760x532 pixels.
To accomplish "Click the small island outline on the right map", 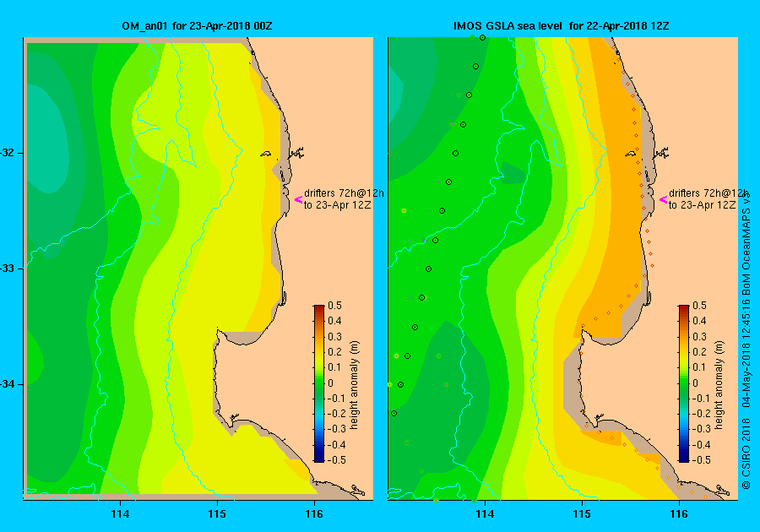I will click(630, 154).
